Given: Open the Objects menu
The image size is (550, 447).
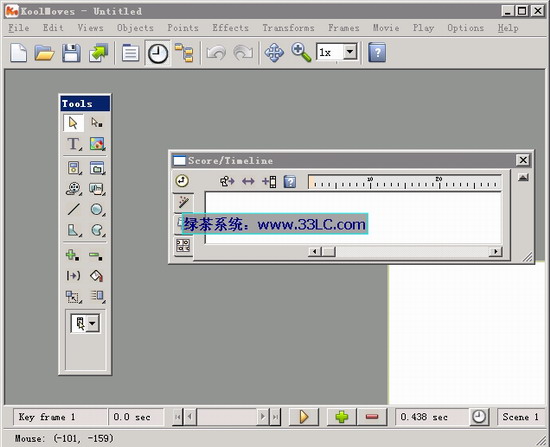Looking at the screenshot, I should point(135,28).
